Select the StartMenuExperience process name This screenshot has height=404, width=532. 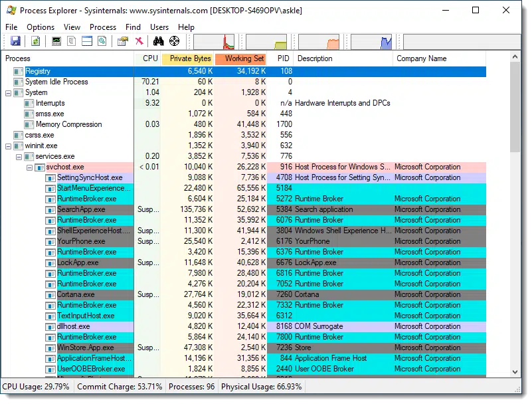point(94,188)
